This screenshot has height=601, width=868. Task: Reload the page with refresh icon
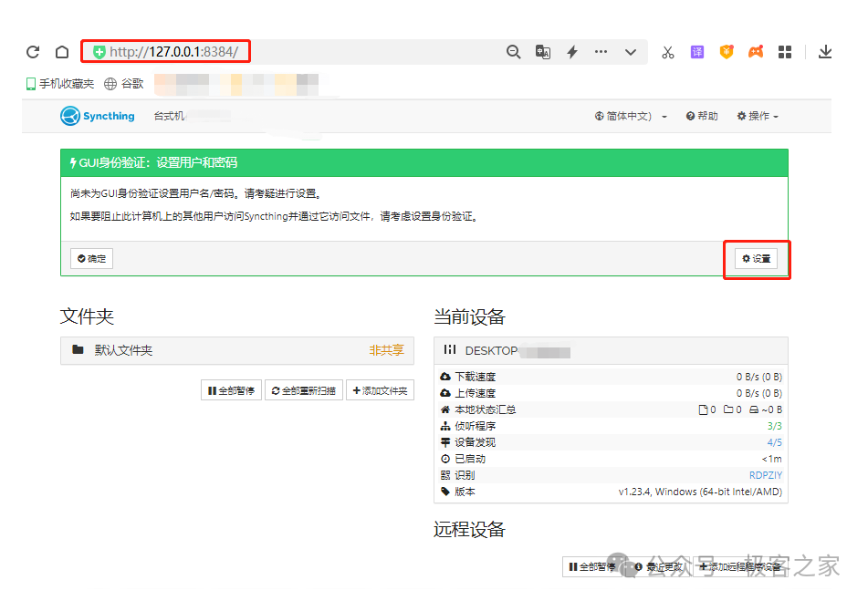(x=33, y=52)
